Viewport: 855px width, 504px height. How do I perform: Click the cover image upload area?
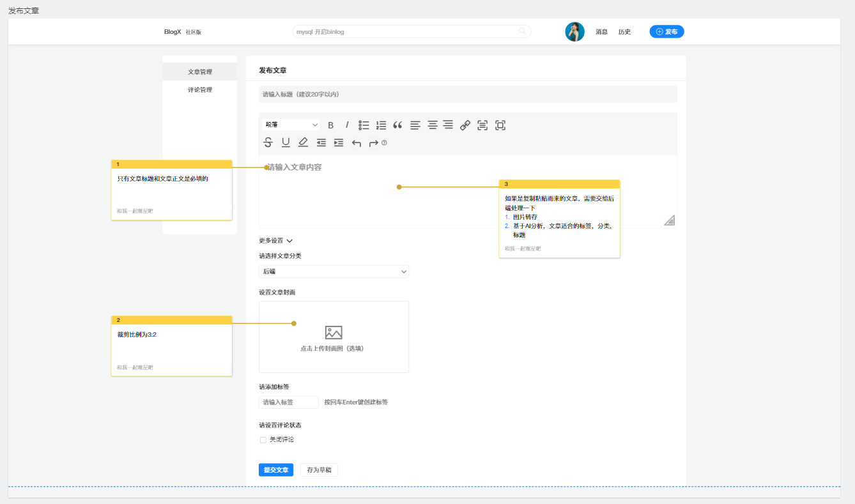[334, 337]
